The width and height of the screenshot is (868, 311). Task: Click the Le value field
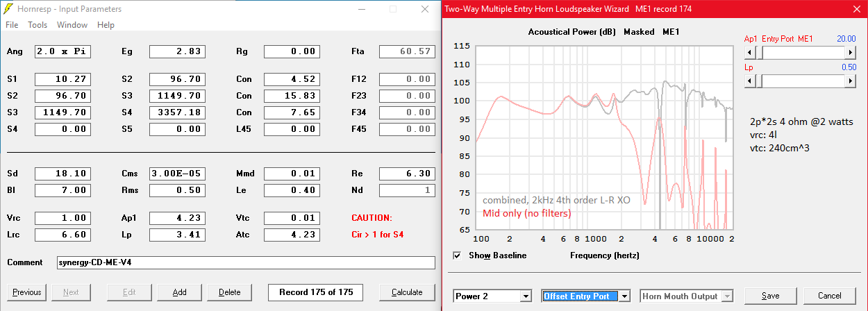[292, 190]
